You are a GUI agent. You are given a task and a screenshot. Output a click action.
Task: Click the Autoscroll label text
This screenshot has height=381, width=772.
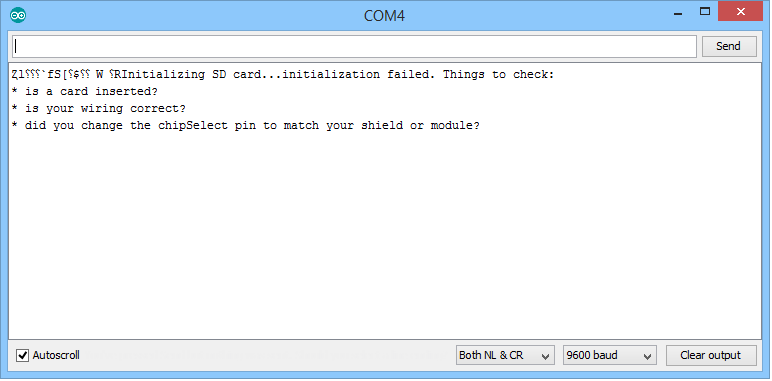[56, 355]
